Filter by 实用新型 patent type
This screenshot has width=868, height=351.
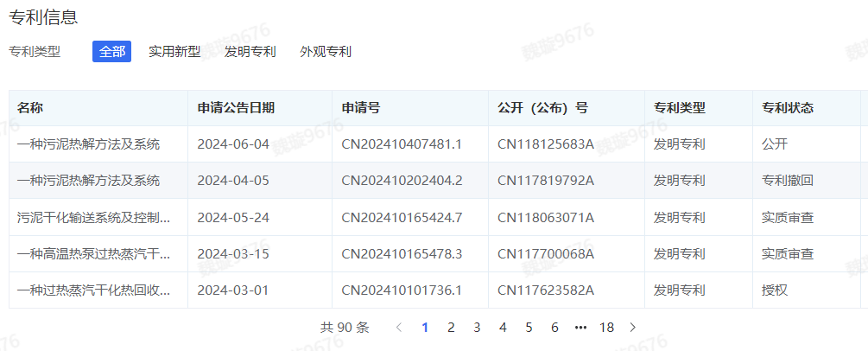pyautogui.click(x=174, y=52)
